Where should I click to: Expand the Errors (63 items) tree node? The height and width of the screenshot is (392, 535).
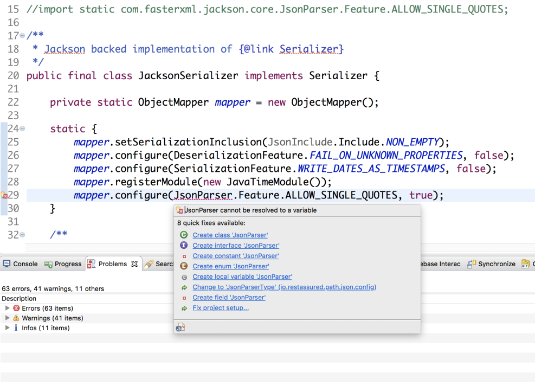[7, 309]
